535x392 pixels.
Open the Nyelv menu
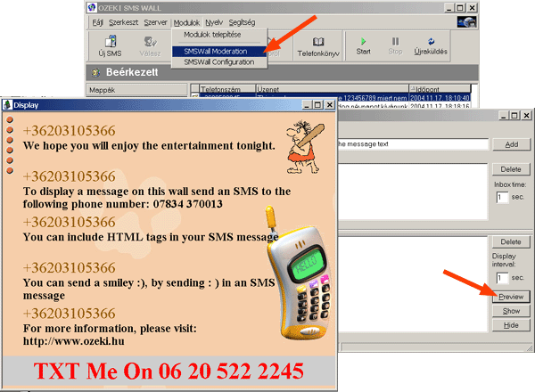(x=214, y=22)
